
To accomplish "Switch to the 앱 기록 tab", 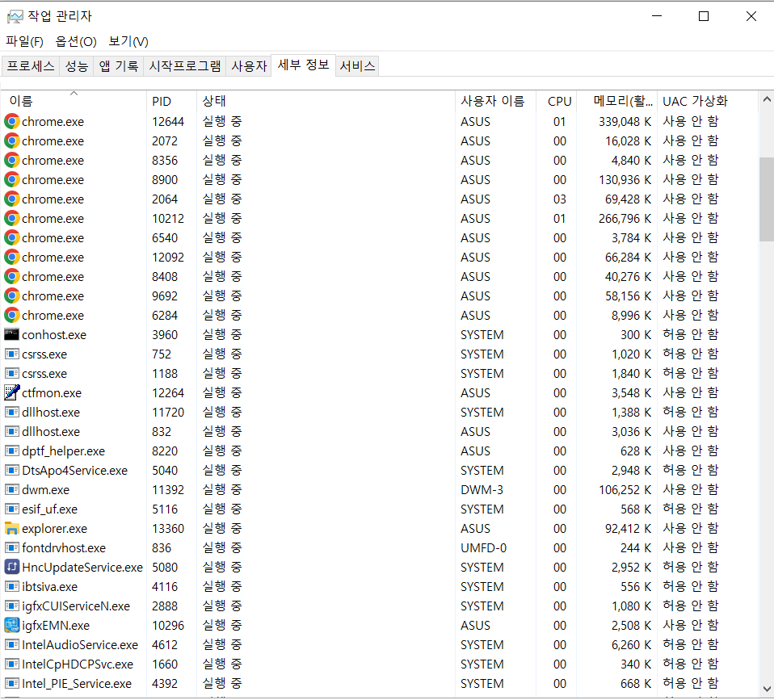I will pos(119,66).
